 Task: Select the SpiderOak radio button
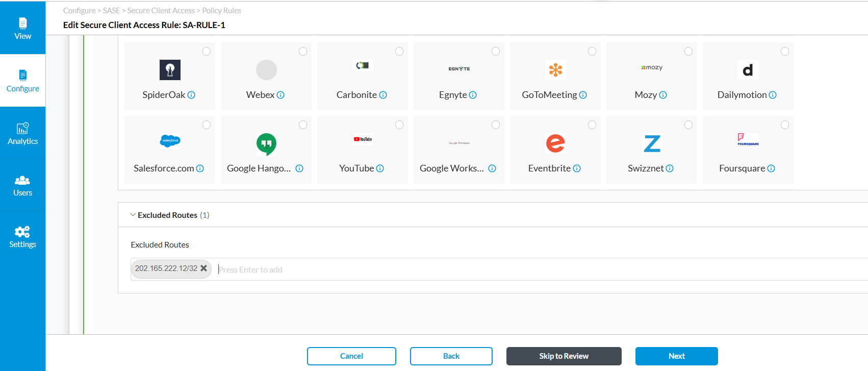[x=207, y=51]
